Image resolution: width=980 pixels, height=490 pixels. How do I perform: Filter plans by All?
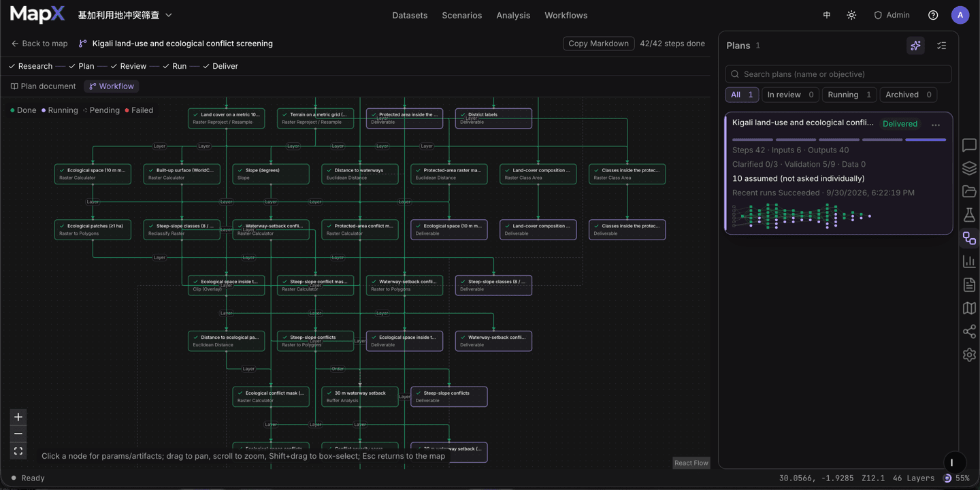point(742,95)
